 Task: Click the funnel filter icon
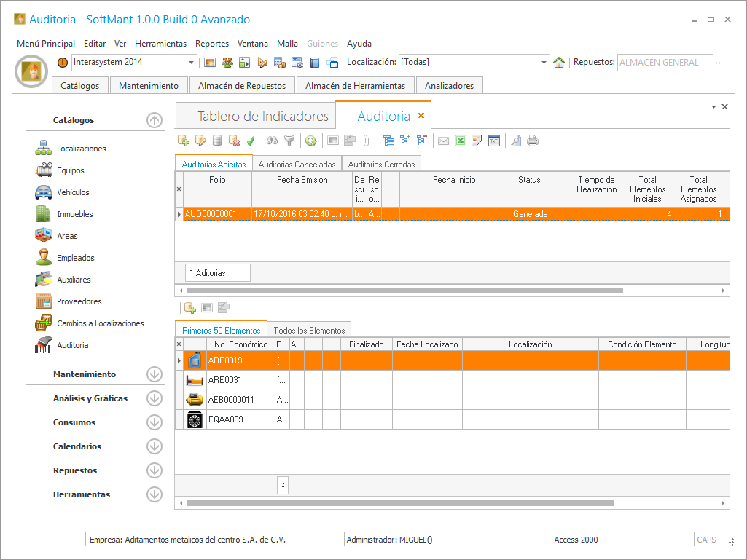(x=289, y=141)
